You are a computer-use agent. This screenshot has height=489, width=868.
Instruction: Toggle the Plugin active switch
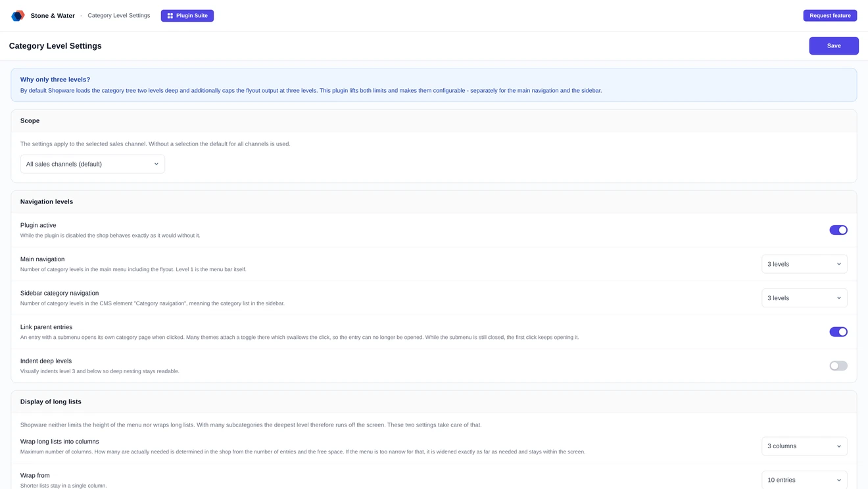838,230
